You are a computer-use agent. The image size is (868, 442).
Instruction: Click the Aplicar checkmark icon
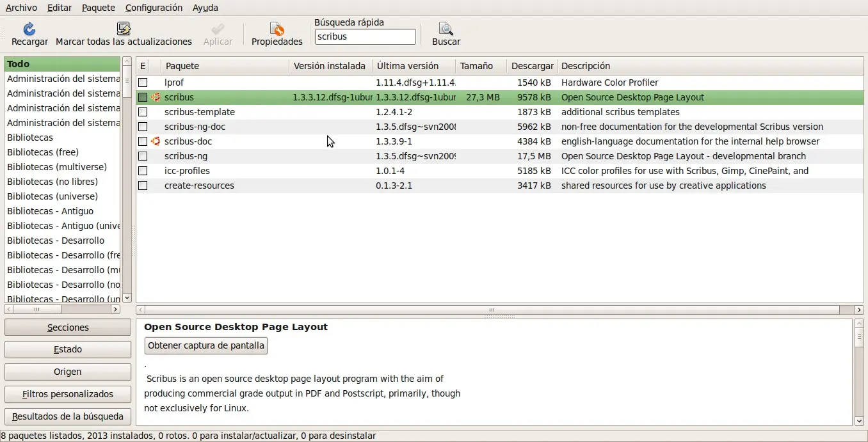click(218, 29)
